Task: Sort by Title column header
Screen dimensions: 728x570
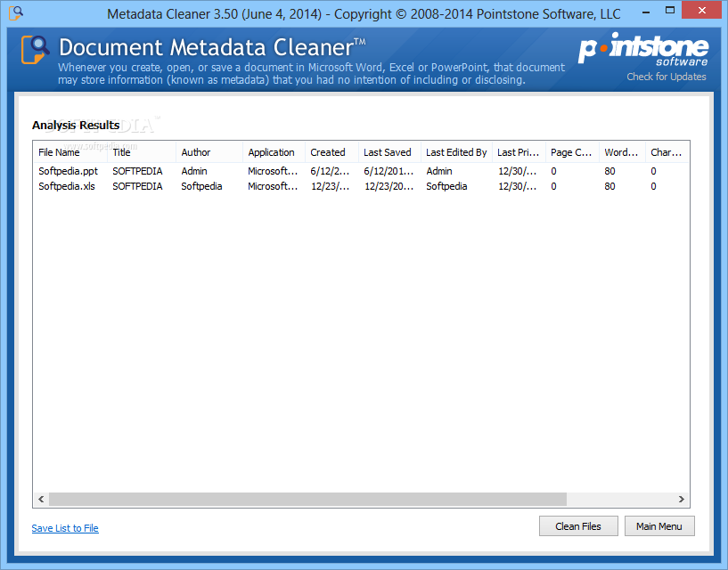Action: coord(142,152)
